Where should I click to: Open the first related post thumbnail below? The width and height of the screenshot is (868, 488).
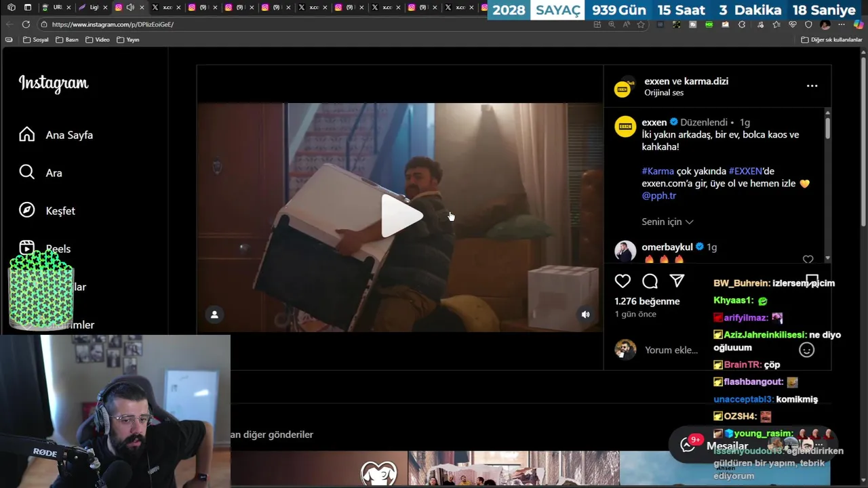[x=319, y=468]
